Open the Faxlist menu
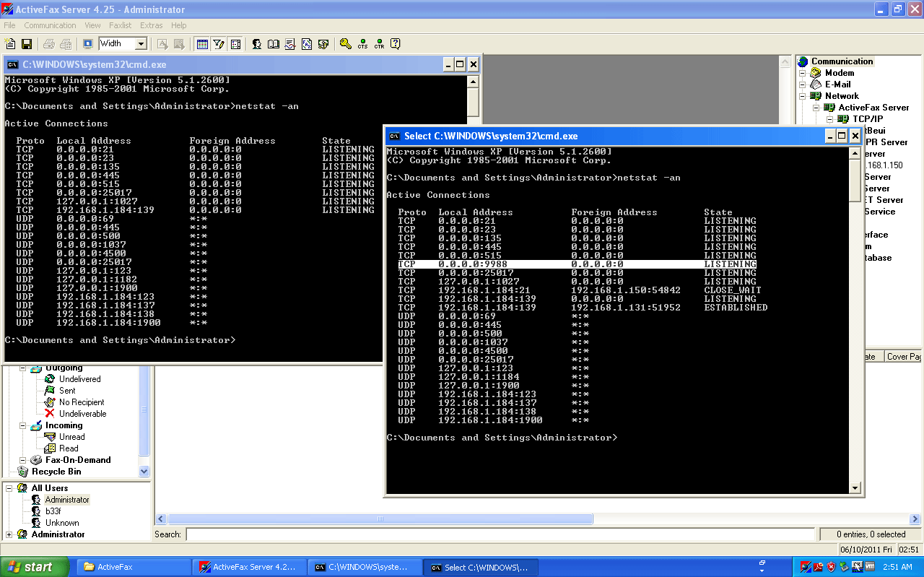 121,25
